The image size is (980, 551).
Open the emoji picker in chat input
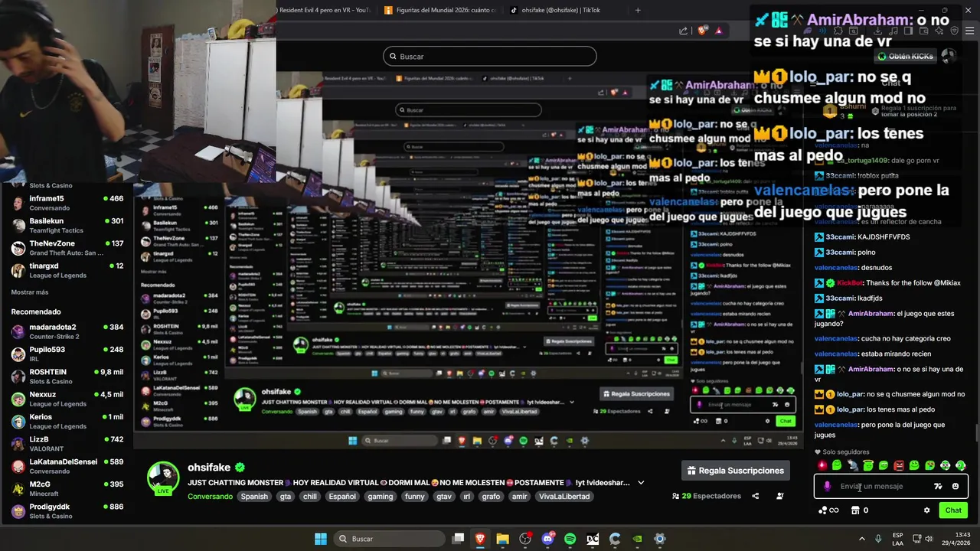(x=955, y=487)
